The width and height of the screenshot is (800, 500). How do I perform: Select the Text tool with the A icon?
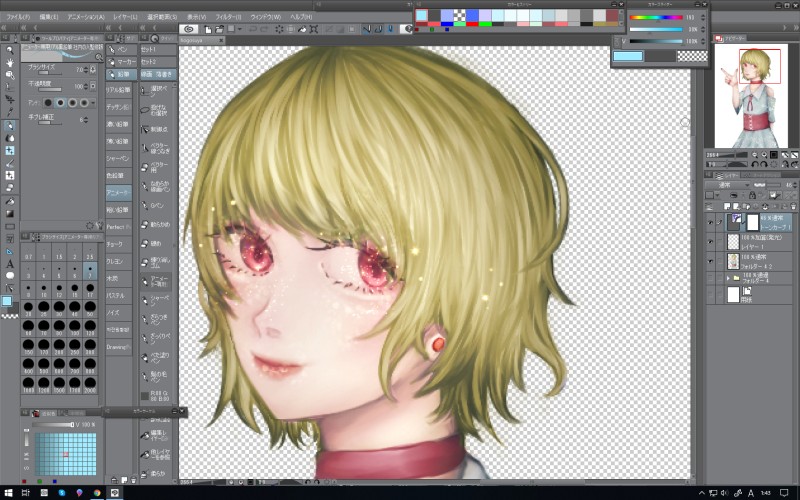(x=9, y=264)
